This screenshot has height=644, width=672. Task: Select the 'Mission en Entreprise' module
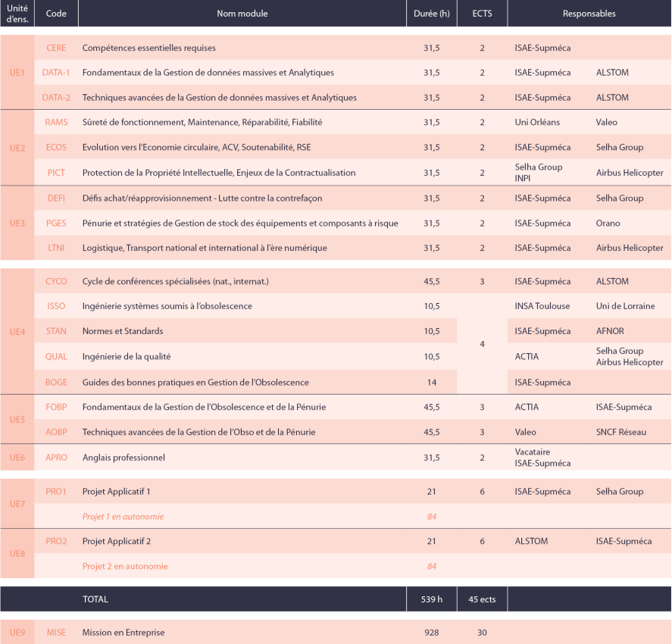click(x=123, y=632)
